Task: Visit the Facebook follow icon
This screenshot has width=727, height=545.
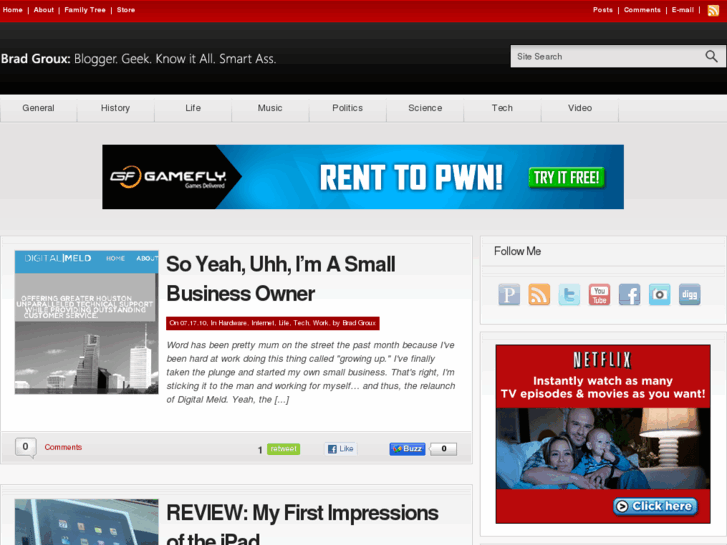Action: (x=629, y=295)
